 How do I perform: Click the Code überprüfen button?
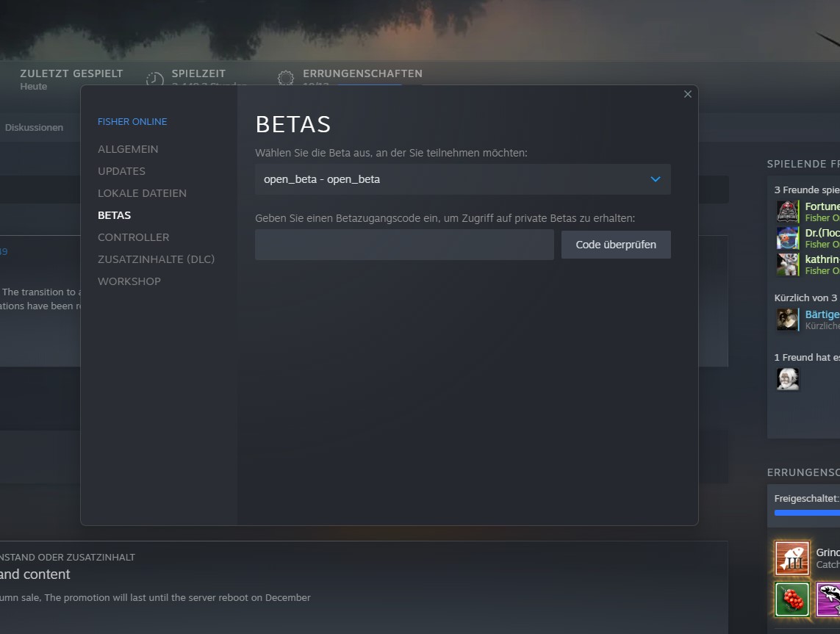pyautogui.click(x=616, y=245)
